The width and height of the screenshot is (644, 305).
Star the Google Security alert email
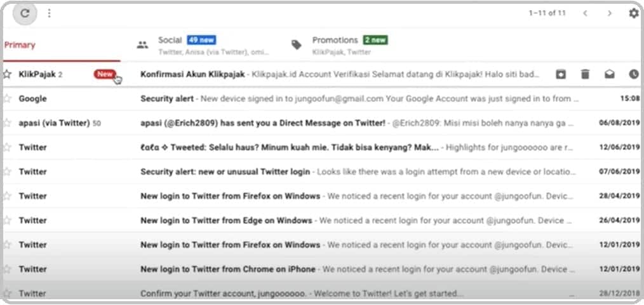click(x=7, y=98)
